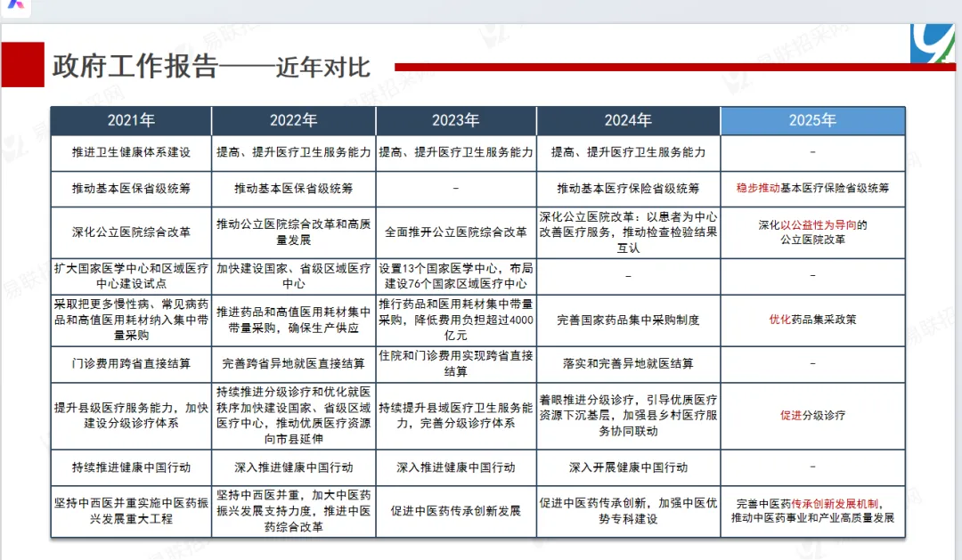
Task: Click the cell starting 推行药品和医用耗材集中带量采购
Action: pyautogui.click(x=455, y=321)
